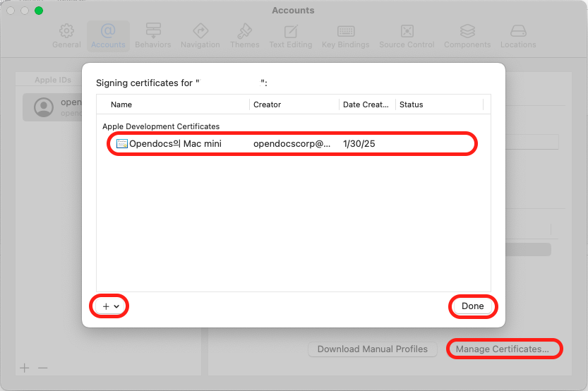Click the Apple IDs list header

click(x=53, y=80)
